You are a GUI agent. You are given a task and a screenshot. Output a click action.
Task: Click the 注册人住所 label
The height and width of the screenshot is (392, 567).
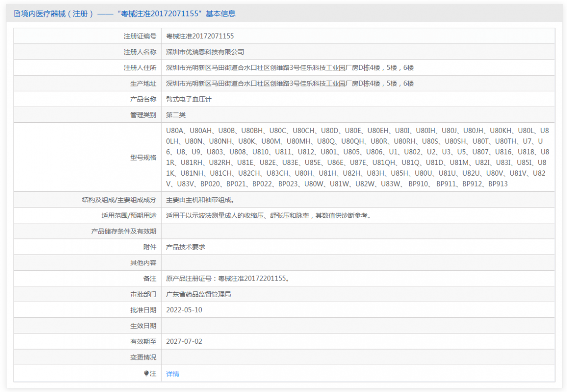140,68
